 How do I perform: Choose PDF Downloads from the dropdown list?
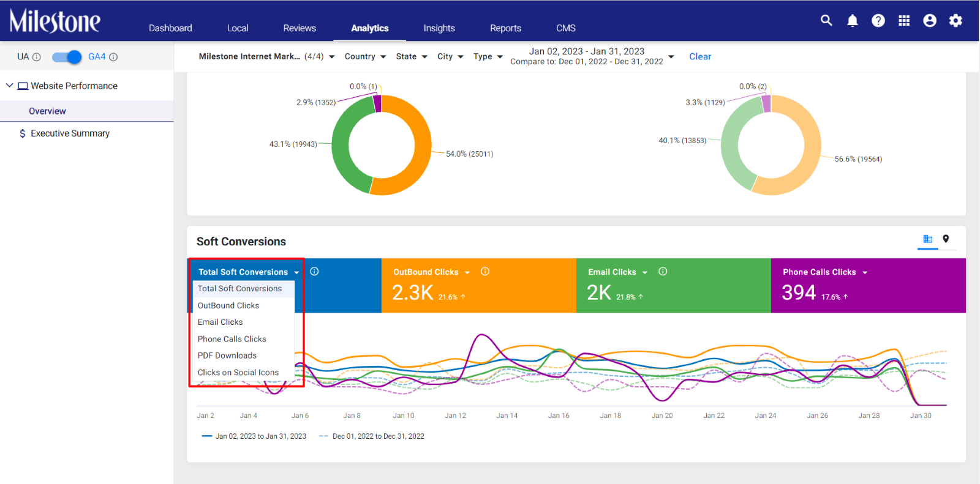227,356
